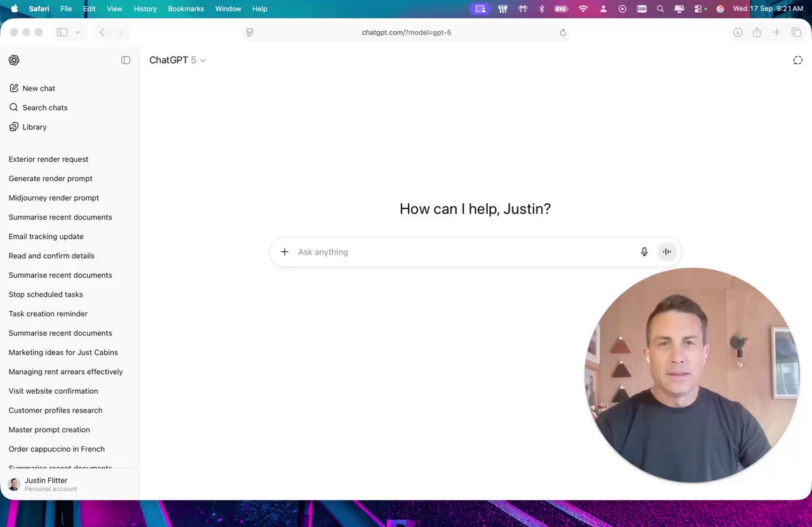Click the date and time in menu bar
This screenshot has height=527, width=812.
click(x=768, y=9)
